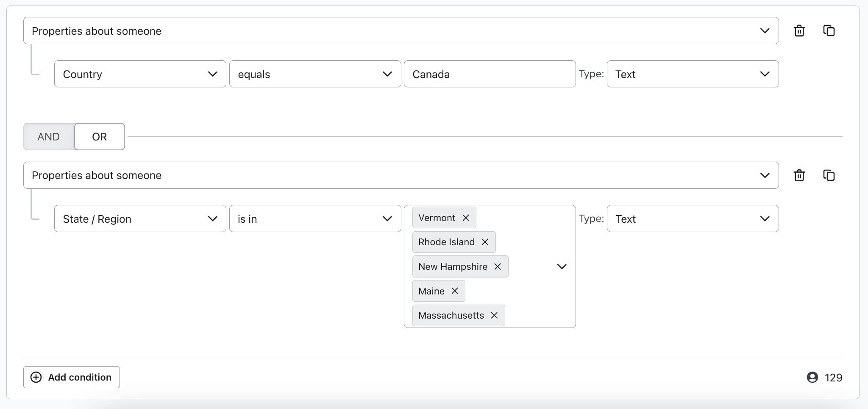Expand the collapsed state tags list

(562, 266)
